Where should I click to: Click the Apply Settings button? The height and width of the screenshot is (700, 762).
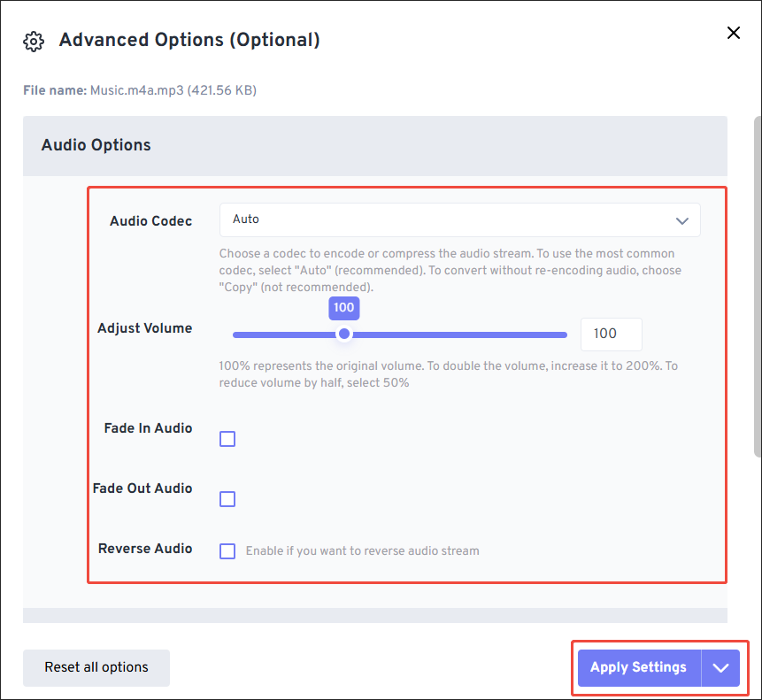point(638,667)
